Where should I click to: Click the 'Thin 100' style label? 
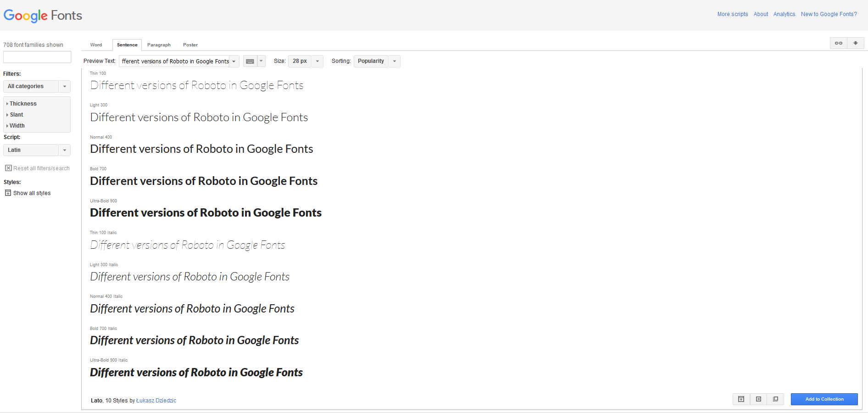coord(98,73)
